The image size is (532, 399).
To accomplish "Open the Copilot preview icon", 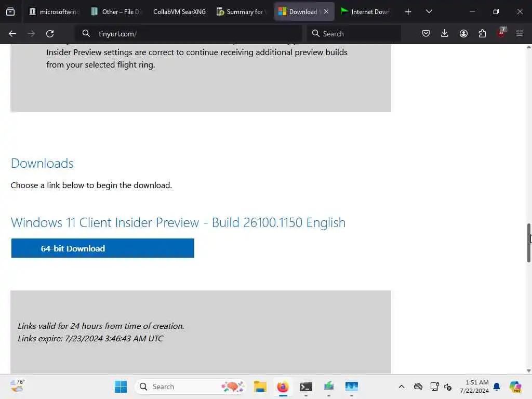I will click(515, 387).
